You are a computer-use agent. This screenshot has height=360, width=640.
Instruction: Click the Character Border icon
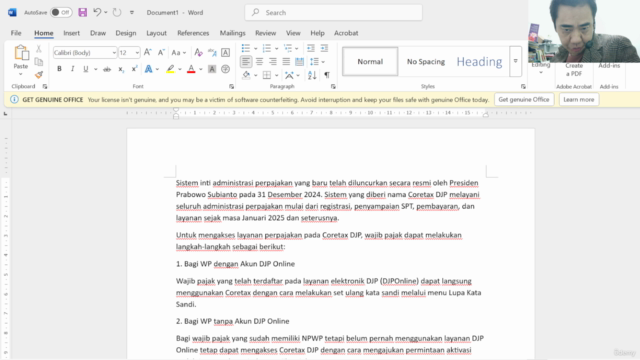pos(225,52)
